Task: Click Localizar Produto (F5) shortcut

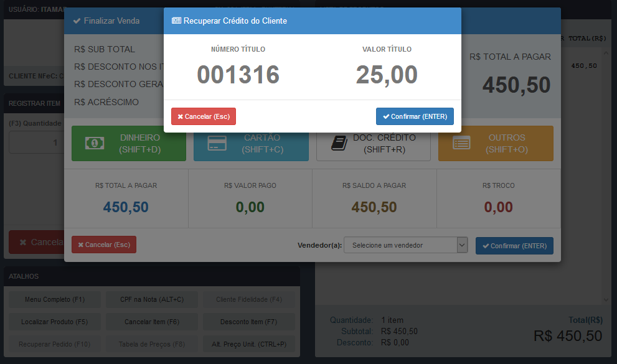Action: [55, 322]
